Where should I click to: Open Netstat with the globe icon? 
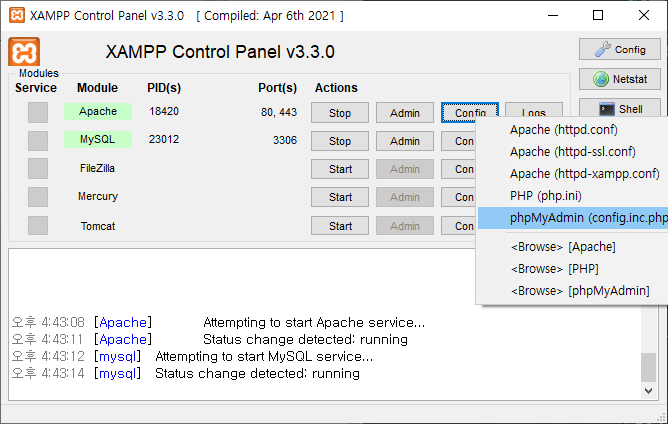pyautogui.click(x=619, y=79)
